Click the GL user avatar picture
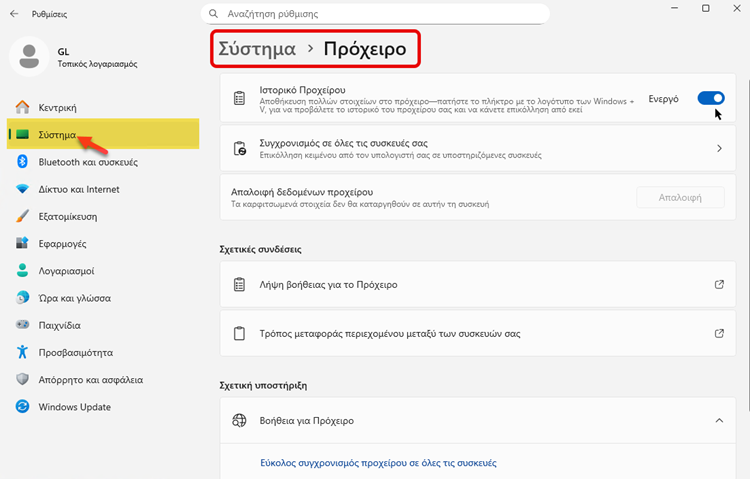The height and width of the screenshot is (479, 750). [29, 56]
